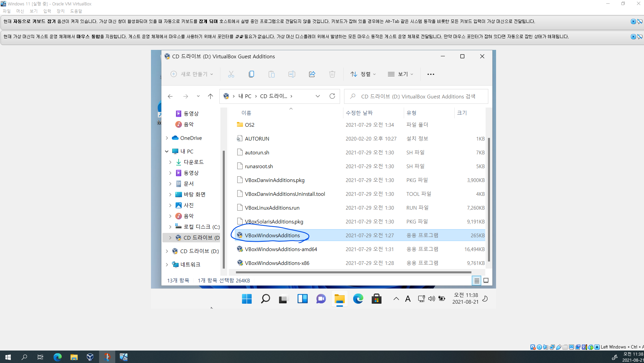Expand OneDrive in navigation pane
644x363 pixels.
(x=167, y=138)
